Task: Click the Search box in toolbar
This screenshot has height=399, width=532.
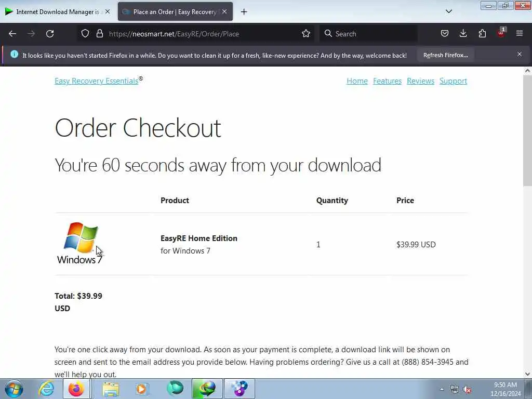Action: (x=368, y=34)
